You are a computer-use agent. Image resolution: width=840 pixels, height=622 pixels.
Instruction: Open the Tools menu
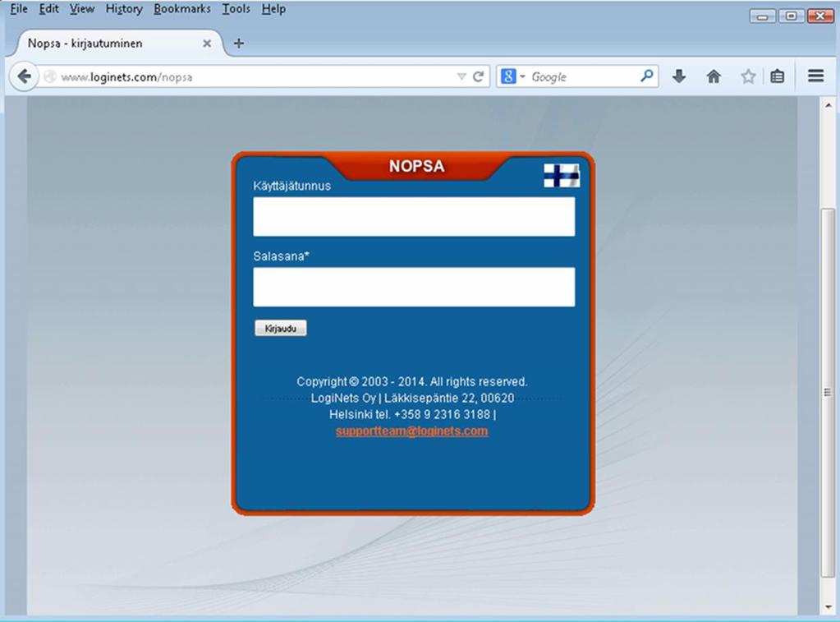coord(236,9)
